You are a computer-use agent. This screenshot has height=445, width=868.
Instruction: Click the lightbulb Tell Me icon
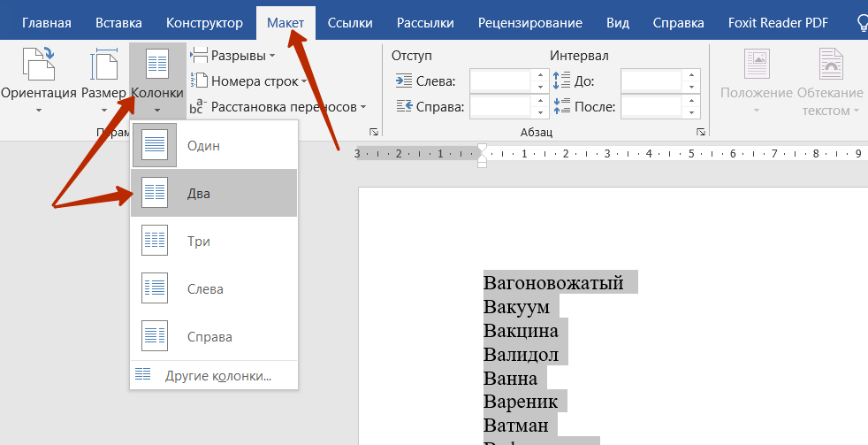click(x=861, y=24)
